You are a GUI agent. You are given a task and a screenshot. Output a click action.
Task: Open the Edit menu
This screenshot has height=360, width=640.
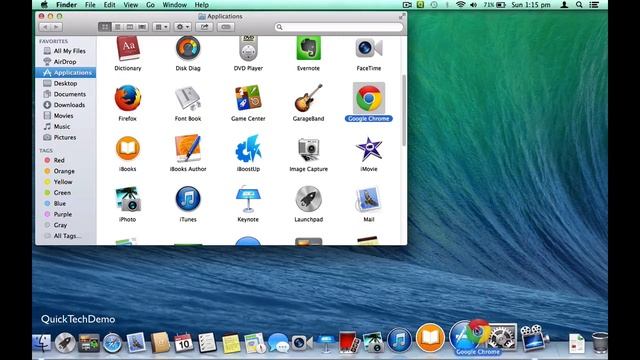(x=109, y=5)
